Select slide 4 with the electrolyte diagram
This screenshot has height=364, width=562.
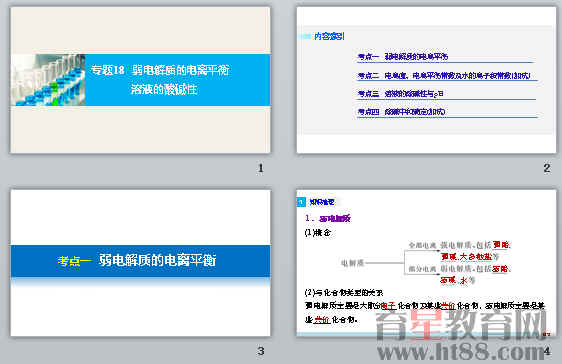click(427, 263)
